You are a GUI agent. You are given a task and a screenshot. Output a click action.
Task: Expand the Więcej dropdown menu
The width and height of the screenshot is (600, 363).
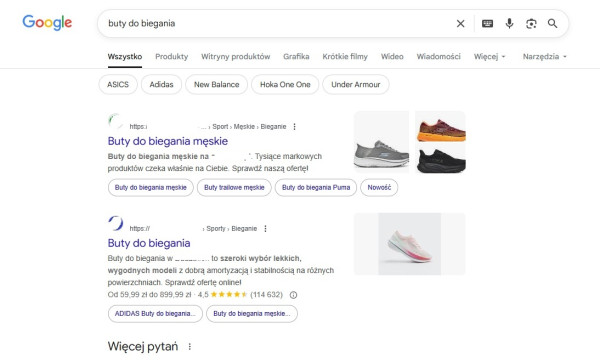pyautogui.click(x=489, y=57)
